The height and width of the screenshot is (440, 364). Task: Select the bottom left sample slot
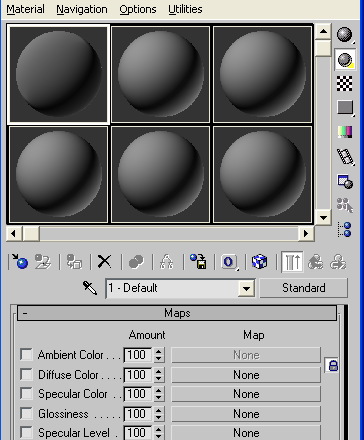click(59, 174)
